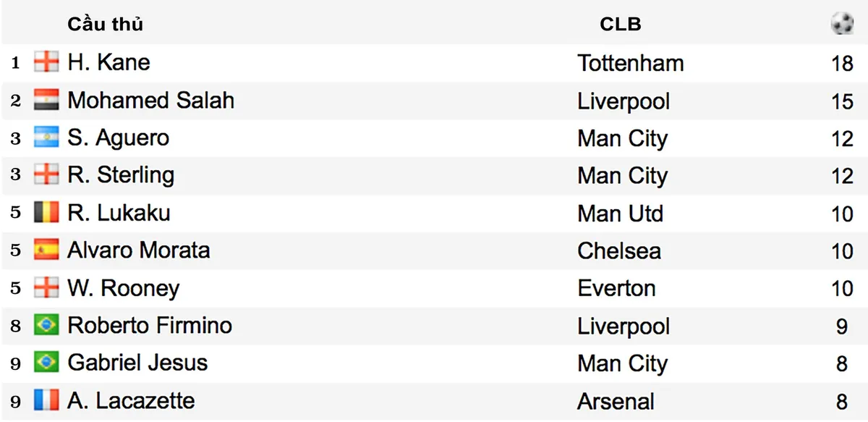868x422 pixels.
Task: Click Belgium flag next to R. Lukaku
Action: 46,213
